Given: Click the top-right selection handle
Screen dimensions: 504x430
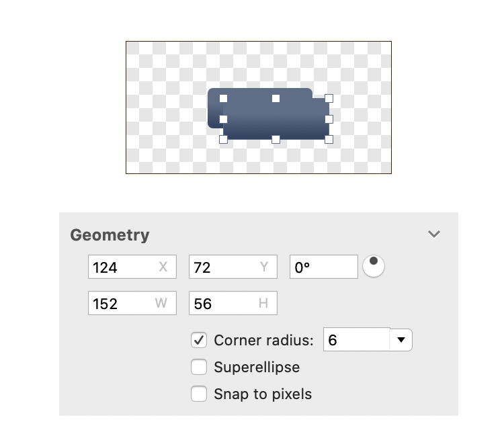Looking at the screenshot, I should coord(329,99).
